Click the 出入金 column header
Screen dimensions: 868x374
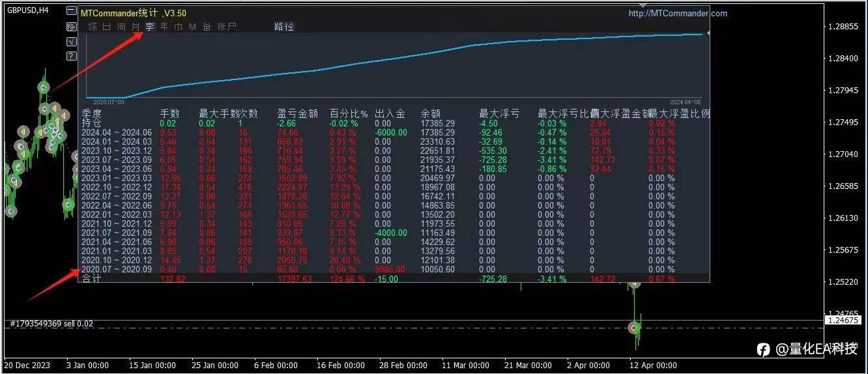point(390,113)
